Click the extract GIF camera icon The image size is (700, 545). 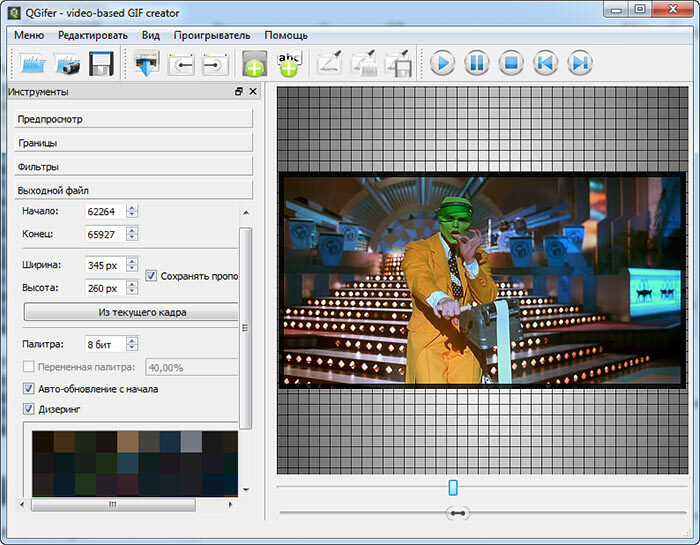(x=67, y=63)
